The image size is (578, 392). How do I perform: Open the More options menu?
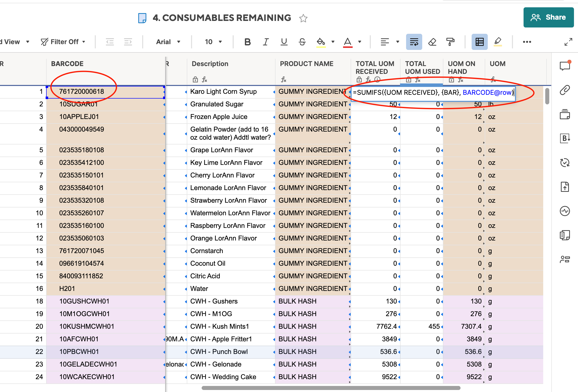pyautogui.click(x=527, y=42)
